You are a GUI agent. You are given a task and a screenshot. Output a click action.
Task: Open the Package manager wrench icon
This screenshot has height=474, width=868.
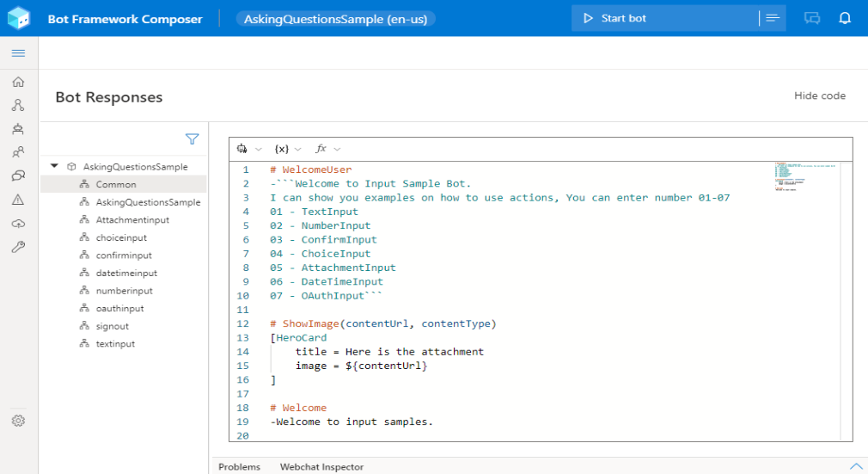(x=18, y=247)
